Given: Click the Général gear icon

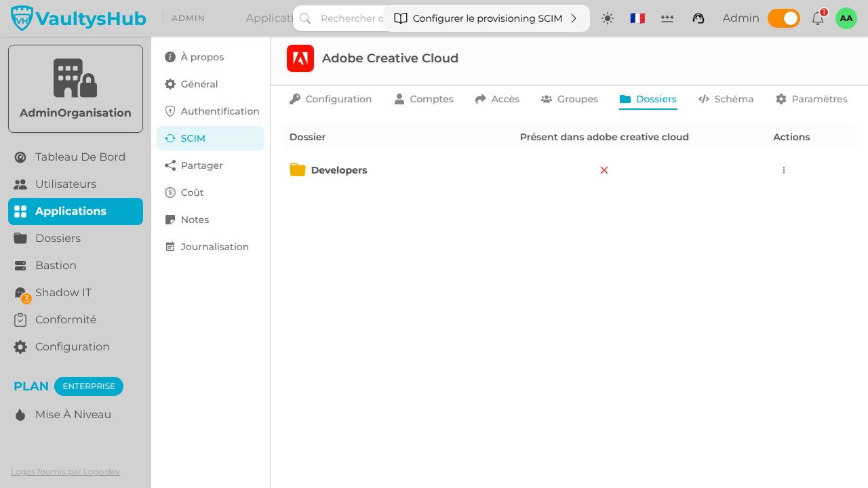Looking at the screenshot, I should point(170,84).
